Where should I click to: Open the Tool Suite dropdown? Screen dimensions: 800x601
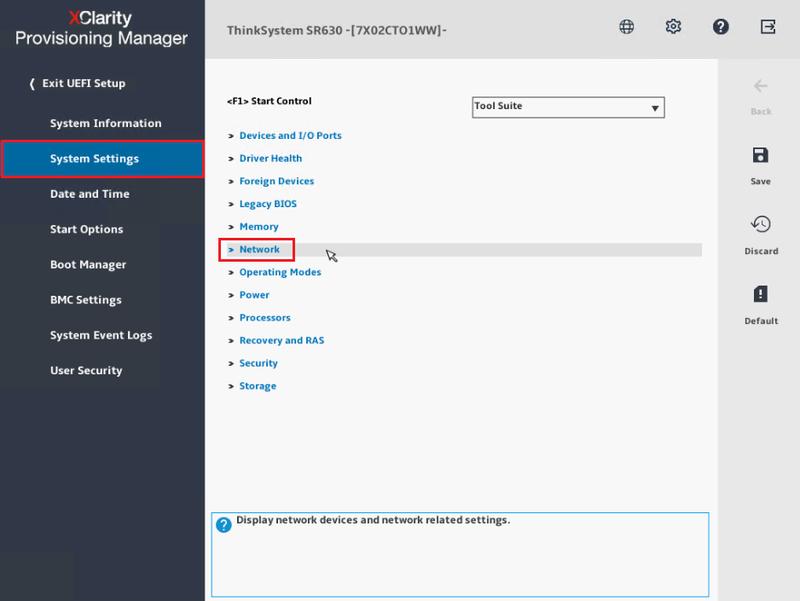pos(568,107)
